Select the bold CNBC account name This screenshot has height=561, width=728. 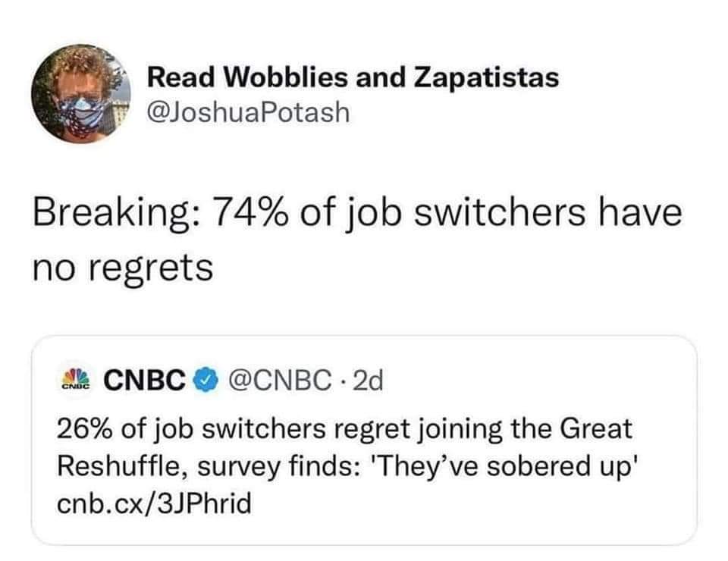tap(144, 378)
